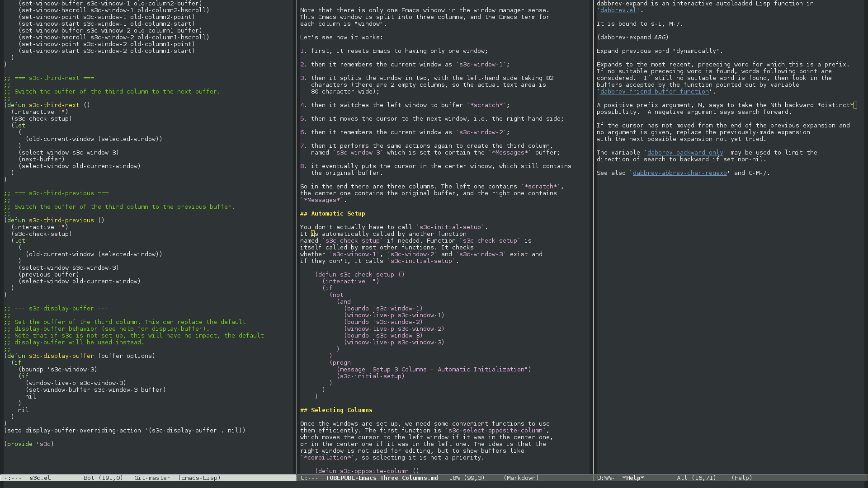Viewport: 868px width, 488px height.
Task: Open the Markdown major mode menu
Action: [521, 478]
